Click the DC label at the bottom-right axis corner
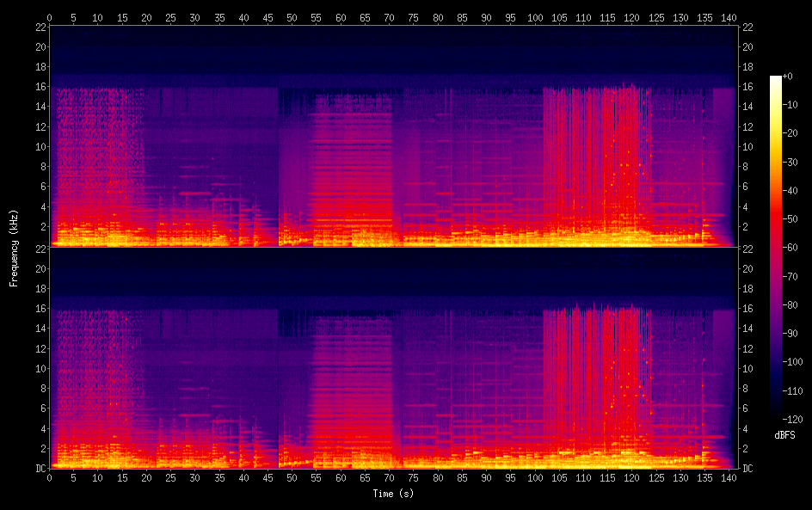 click(x=747, y=469)
